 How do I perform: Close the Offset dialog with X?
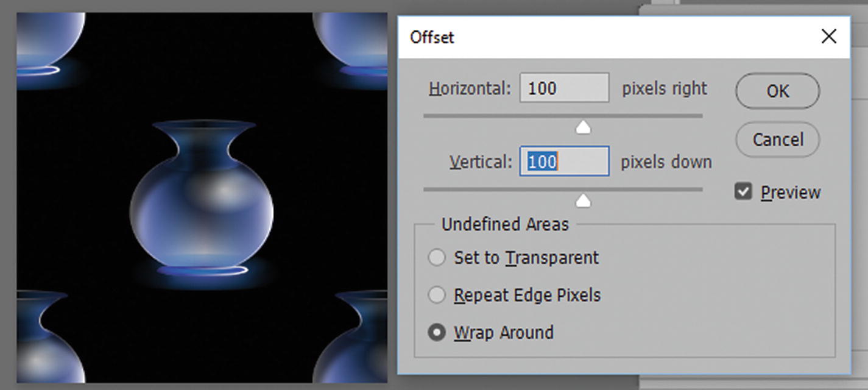[x=828, y=37]
